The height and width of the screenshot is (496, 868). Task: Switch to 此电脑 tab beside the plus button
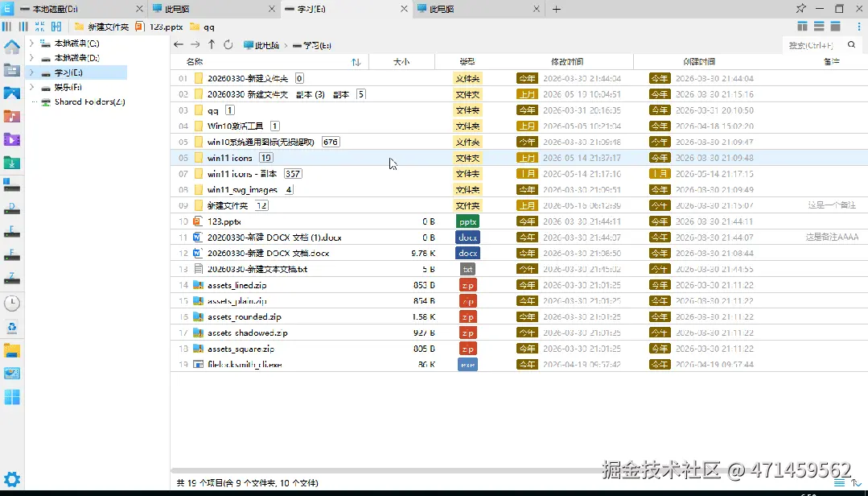479,9
